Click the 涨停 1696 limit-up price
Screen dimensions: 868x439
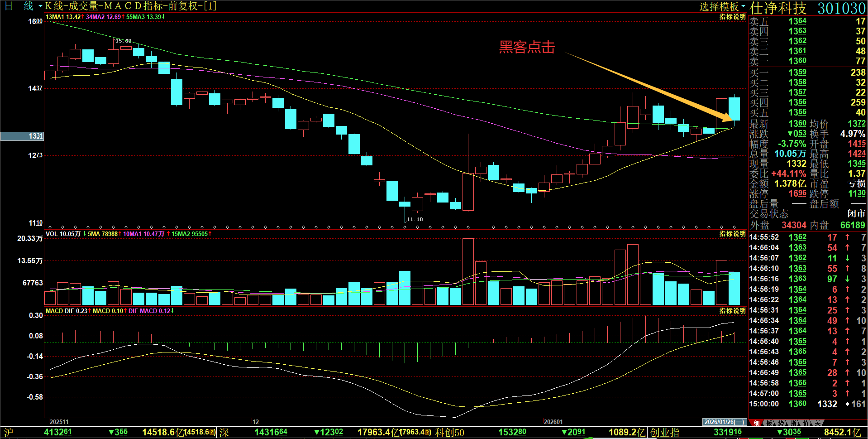(x=797, y=193)
